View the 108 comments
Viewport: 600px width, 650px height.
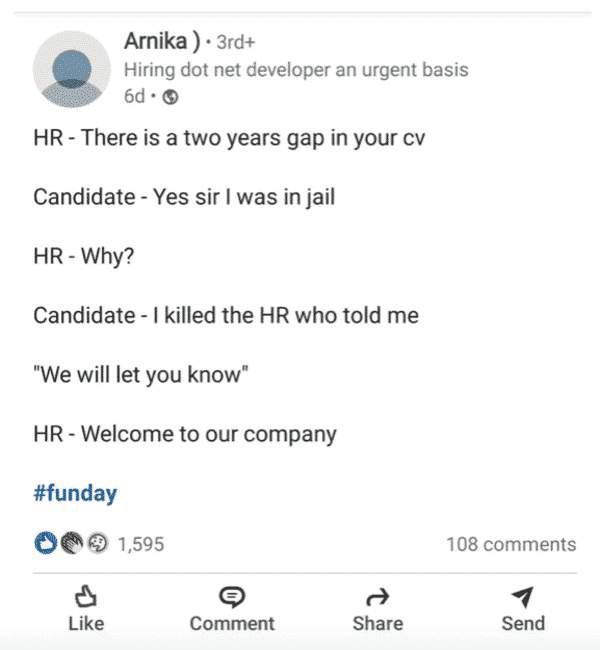(x=511, y=544)
